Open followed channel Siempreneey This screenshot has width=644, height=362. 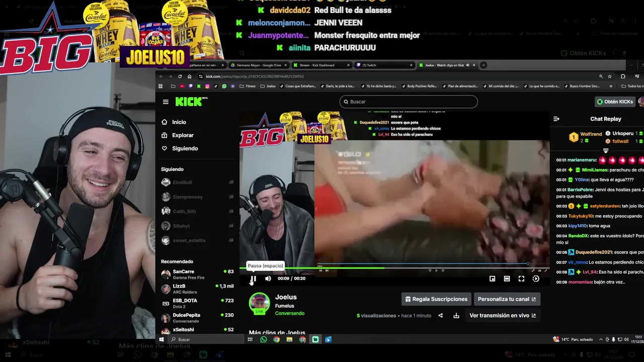click(197, 197)
